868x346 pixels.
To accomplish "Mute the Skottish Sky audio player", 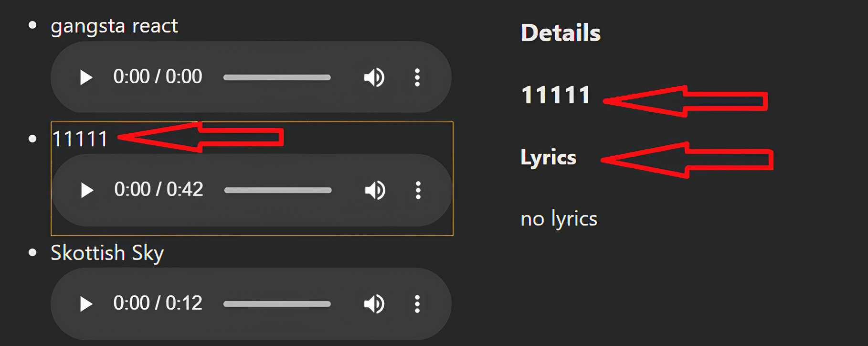I will point(374,304).
